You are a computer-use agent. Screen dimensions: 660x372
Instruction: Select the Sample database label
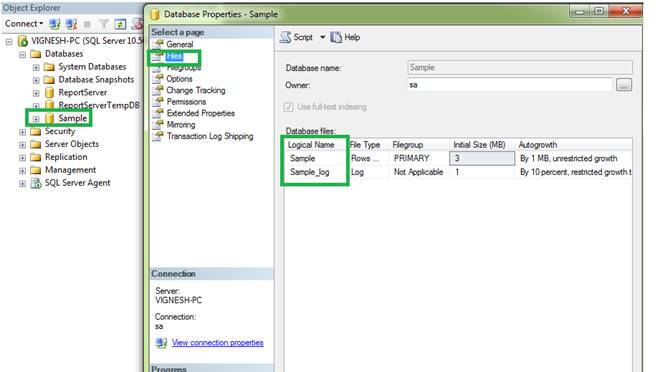pyautogui.click(x=72, y=118)
